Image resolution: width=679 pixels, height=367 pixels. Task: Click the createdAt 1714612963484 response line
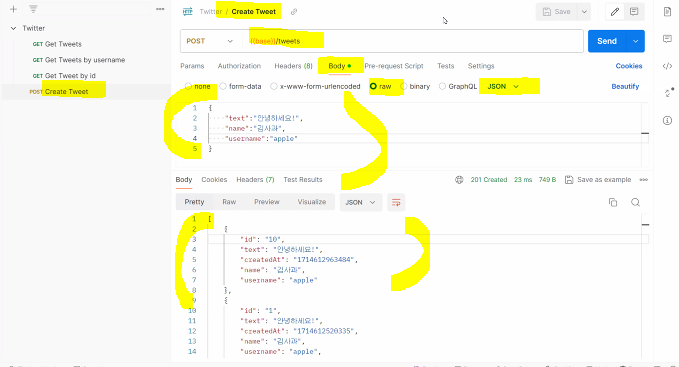[299, 260]
